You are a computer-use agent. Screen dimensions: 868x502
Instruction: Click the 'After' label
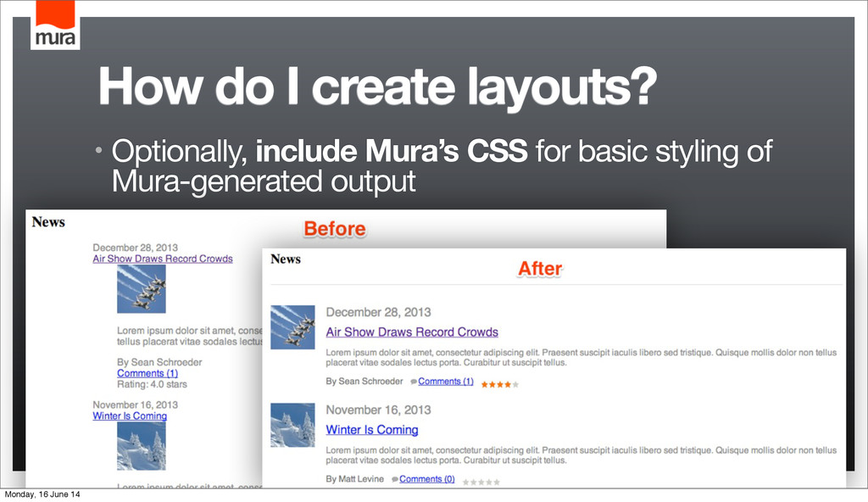coord(540,269)
